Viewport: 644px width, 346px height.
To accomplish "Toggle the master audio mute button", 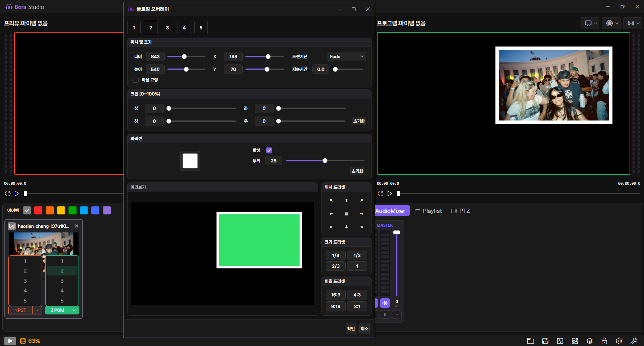I will [x=385, y=303].
